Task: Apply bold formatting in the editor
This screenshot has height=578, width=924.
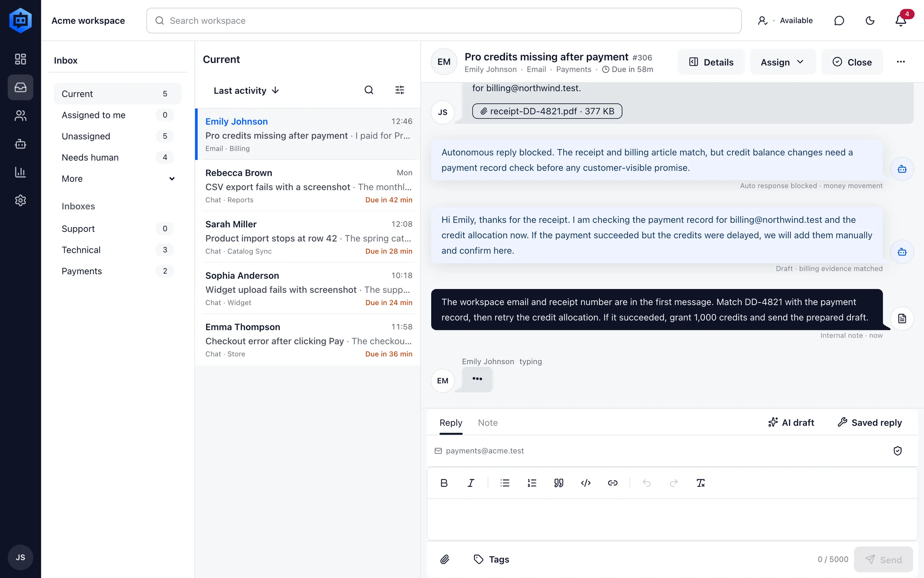Action: point(444,483)
